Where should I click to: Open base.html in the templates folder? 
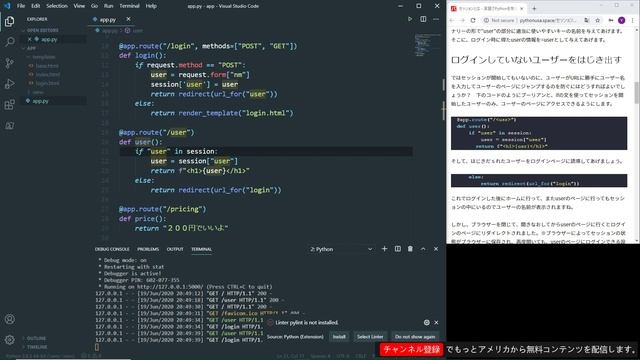(x=47, y=66)
